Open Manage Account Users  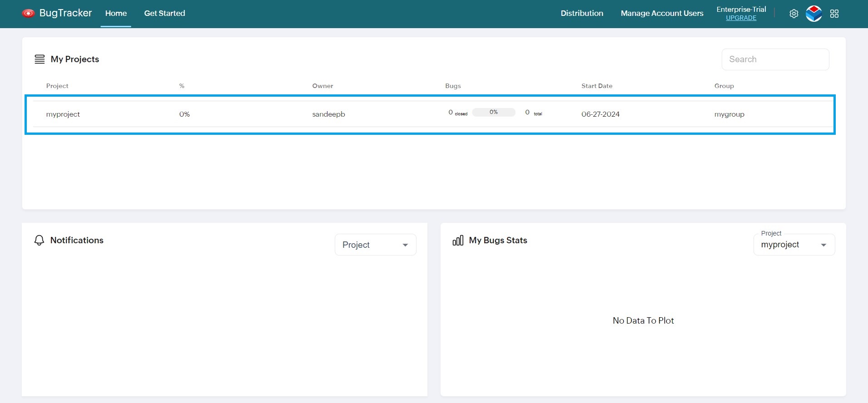[x=662, y=13]
